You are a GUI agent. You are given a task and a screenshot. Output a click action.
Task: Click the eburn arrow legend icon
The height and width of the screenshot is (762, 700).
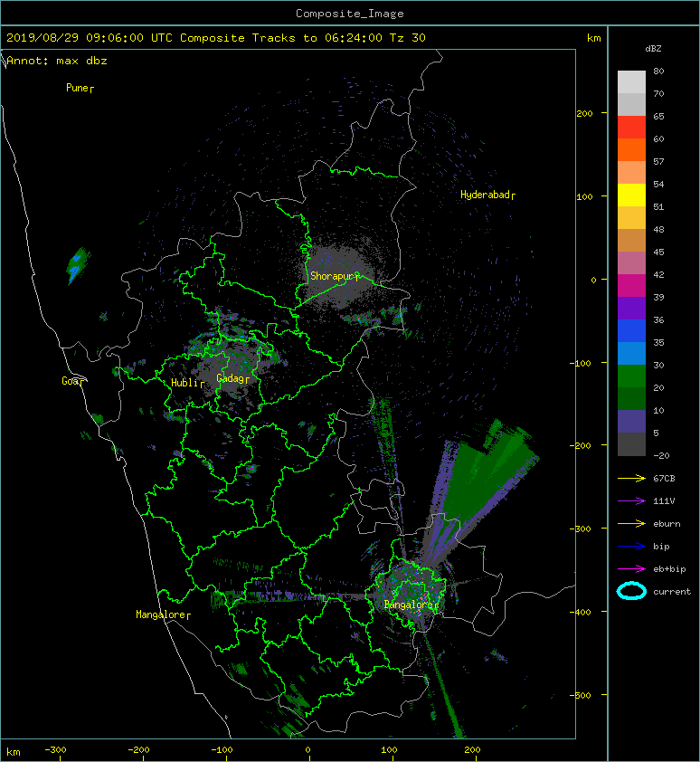click(x=631, y=523)
